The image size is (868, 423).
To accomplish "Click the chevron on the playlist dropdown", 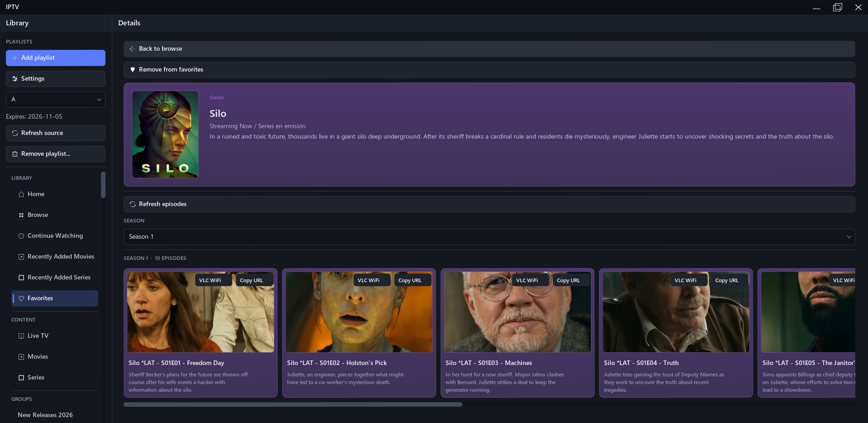I will click(x=99, y=100).
